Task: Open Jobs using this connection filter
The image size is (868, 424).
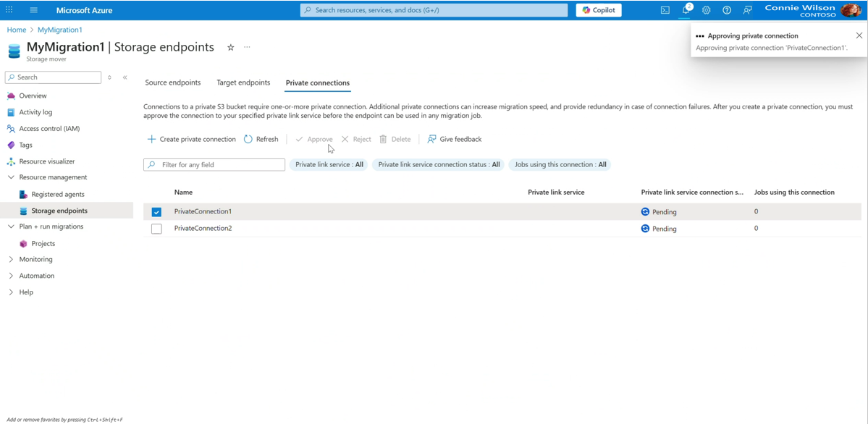Action: click(560, 164)
